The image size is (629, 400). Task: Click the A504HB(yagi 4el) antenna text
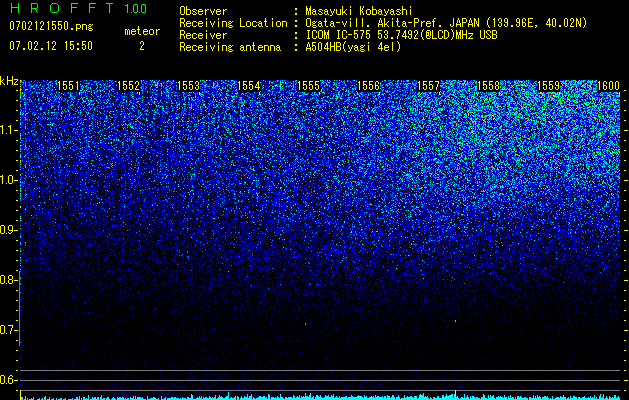pyautogui.click(x=353, y=47)
